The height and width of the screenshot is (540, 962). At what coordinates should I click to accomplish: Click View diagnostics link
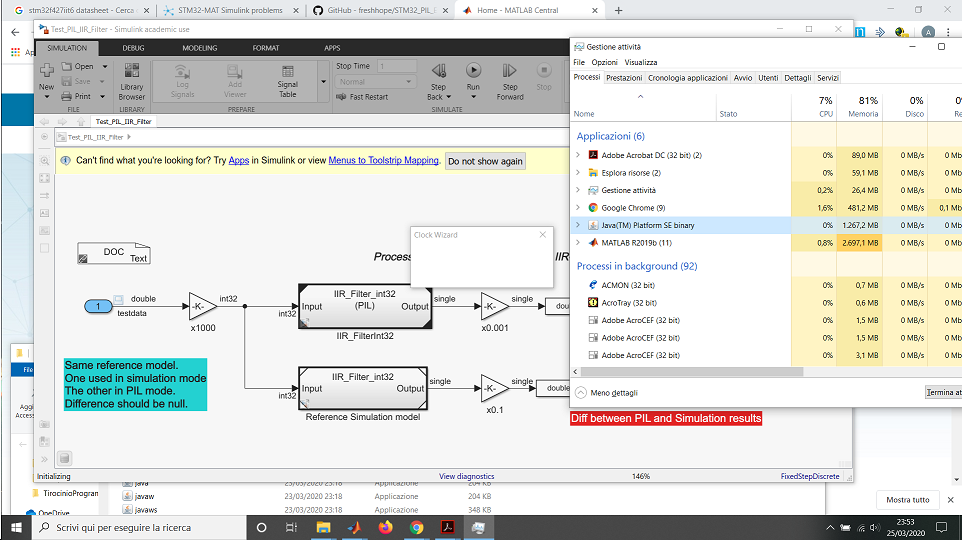coord(466,476)
